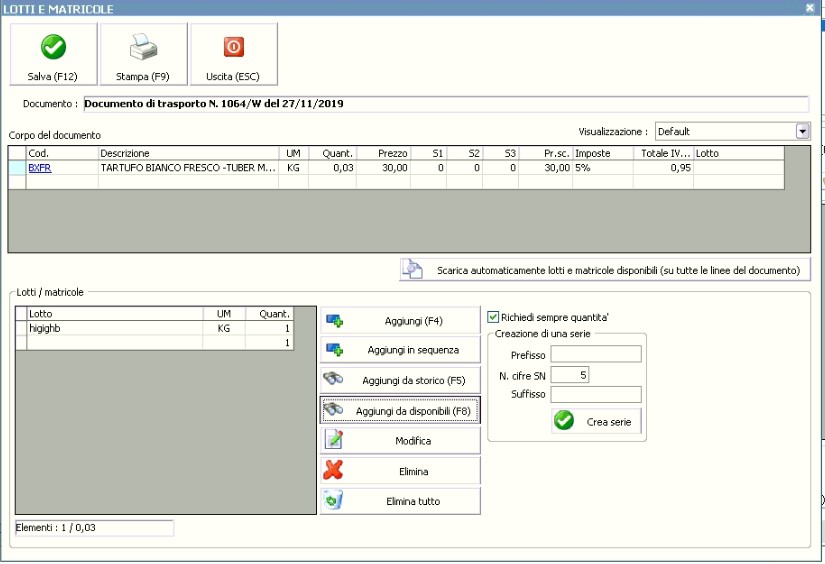Click the green checkmark Salva icon

pos(53,47)
